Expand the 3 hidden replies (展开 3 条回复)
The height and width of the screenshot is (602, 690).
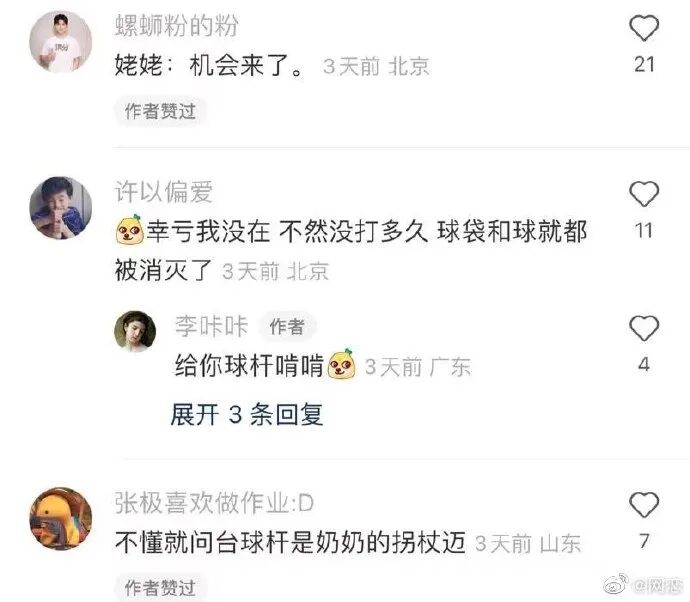[247, 414]
